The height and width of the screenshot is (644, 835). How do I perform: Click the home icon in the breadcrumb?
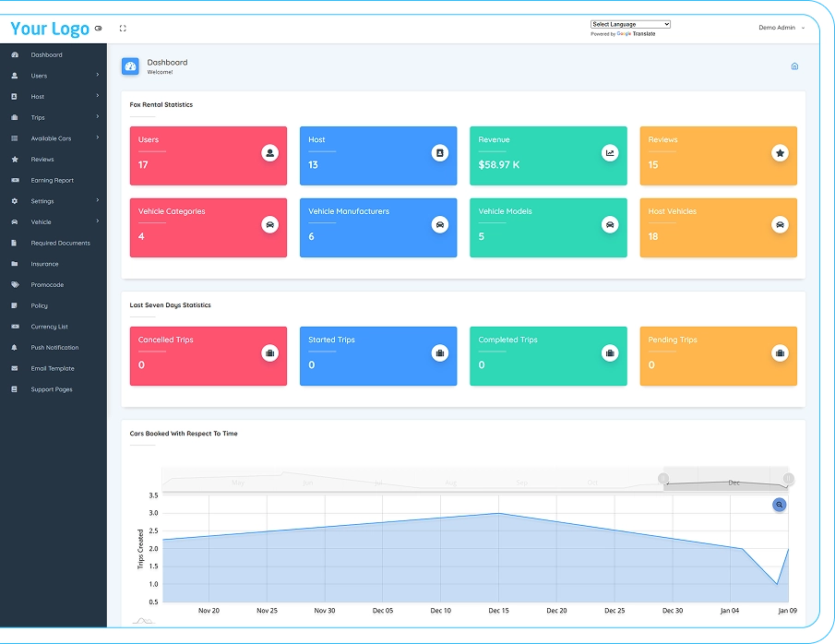[794, 66]
